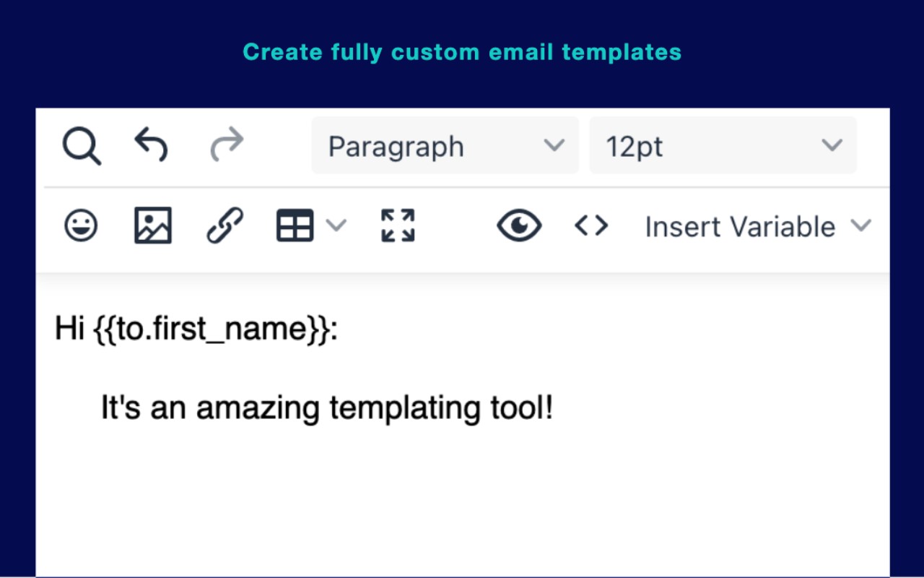The image size is (924, 578).
Task: Insert an image into the email body
Action: click(x=152, y=225)
